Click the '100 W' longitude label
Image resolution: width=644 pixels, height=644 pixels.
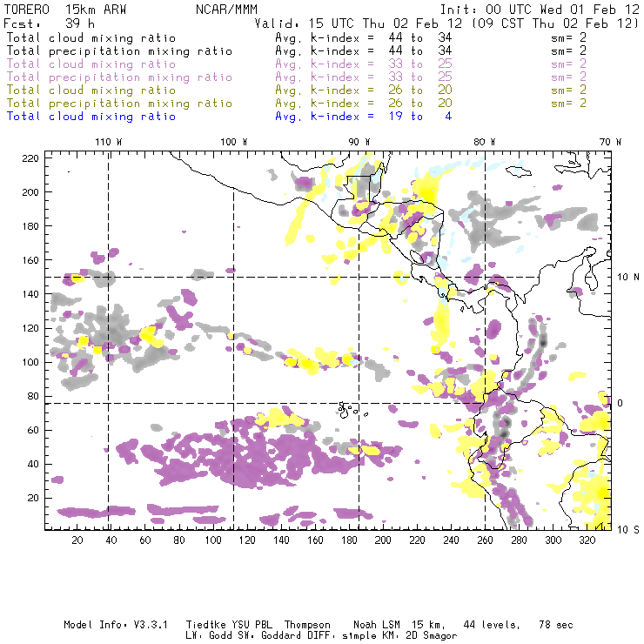[x=234, y=142]
